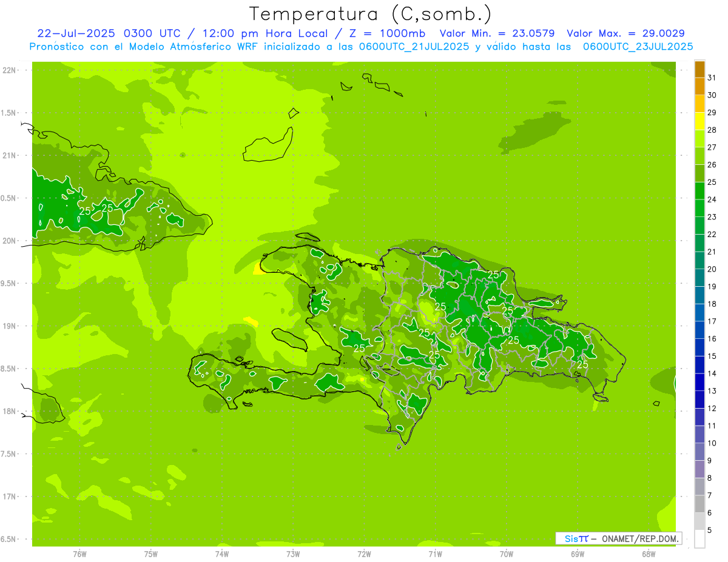Screen dimensions: 728x562
Task: Click the "72W" longitude label
Action: click(x=365, y=554)
